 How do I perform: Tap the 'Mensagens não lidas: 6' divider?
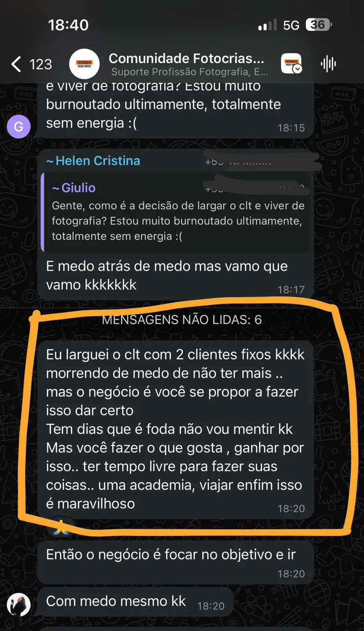coord(182,319)
